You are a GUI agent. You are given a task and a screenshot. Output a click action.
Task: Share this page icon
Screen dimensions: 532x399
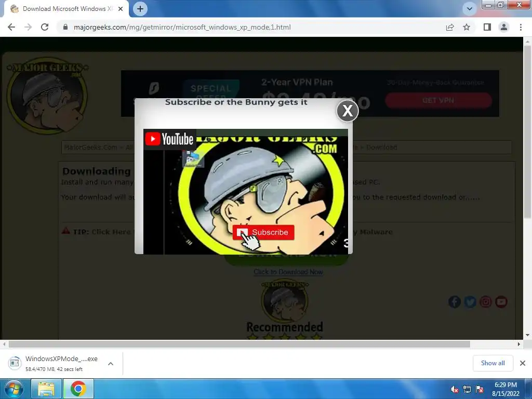pyautogui.click(x=450, y=27)
